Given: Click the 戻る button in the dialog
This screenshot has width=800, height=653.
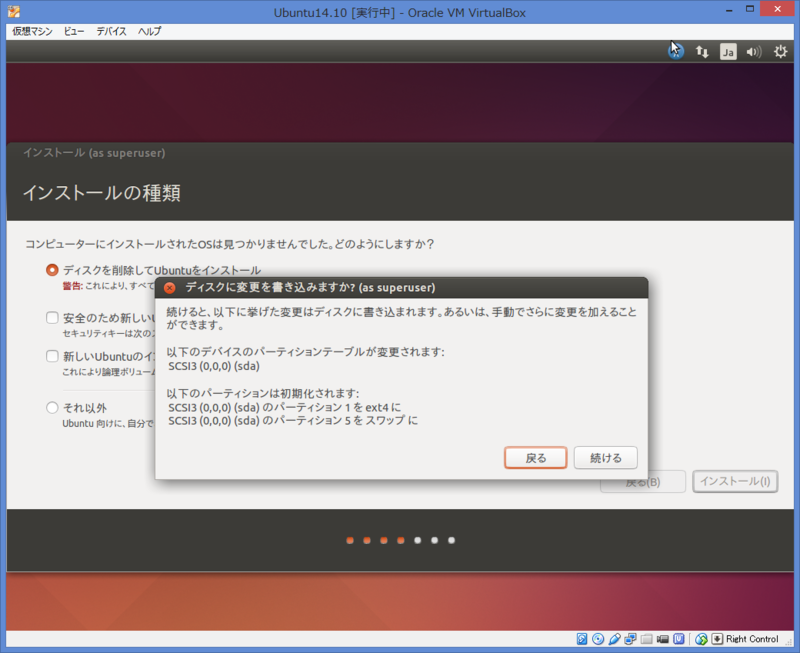Looking at the screenshot, I should [535, 457].
